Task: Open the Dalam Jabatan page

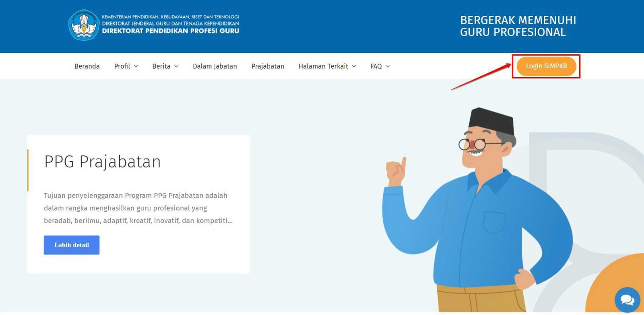Action: pos(215,66)
